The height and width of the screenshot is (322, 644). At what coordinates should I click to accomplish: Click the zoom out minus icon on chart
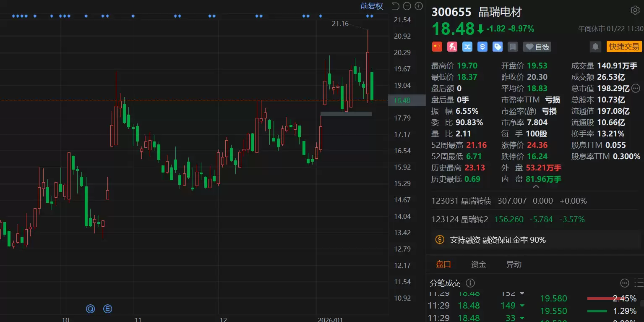coord(407,6)
